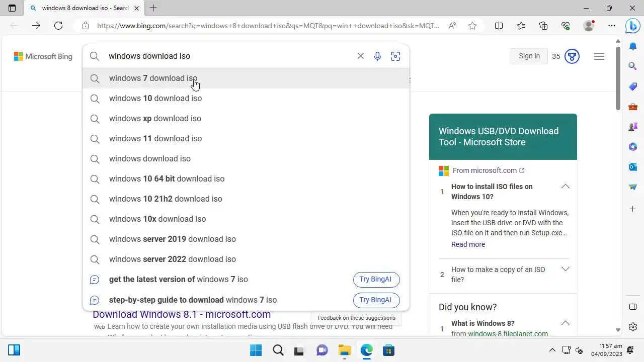Select suggestion windows 11 download iso

point(246,138)
